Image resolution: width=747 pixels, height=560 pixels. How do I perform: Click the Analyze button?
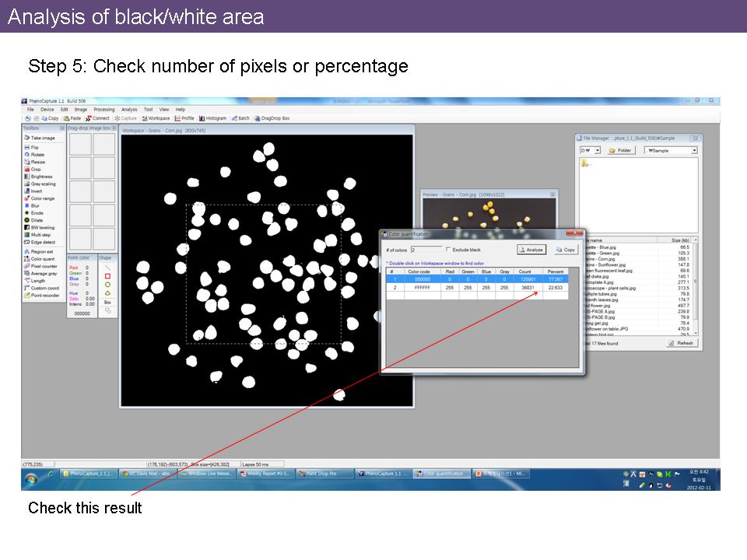coord(532,250)
